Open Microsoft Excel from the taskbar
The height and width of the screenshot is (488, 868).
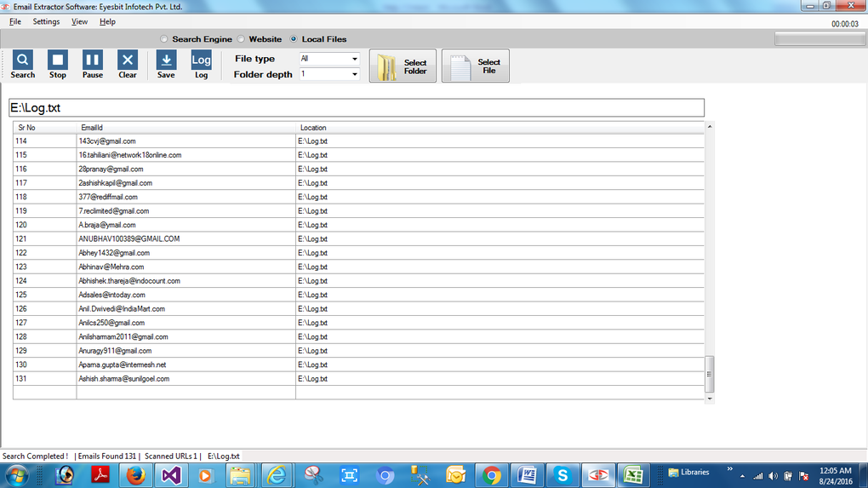coord(633,476)
